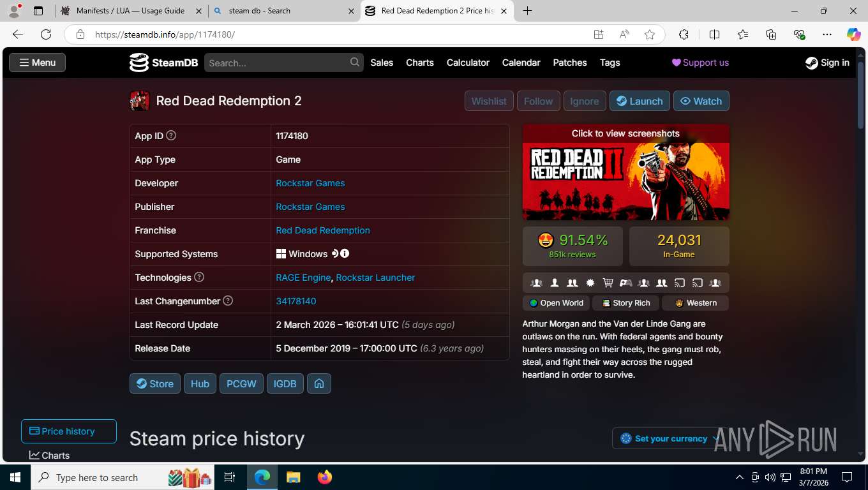The height and width of the screenshot is (490, 868).
Task: Open the Calendar page
Action: [521, 63]
